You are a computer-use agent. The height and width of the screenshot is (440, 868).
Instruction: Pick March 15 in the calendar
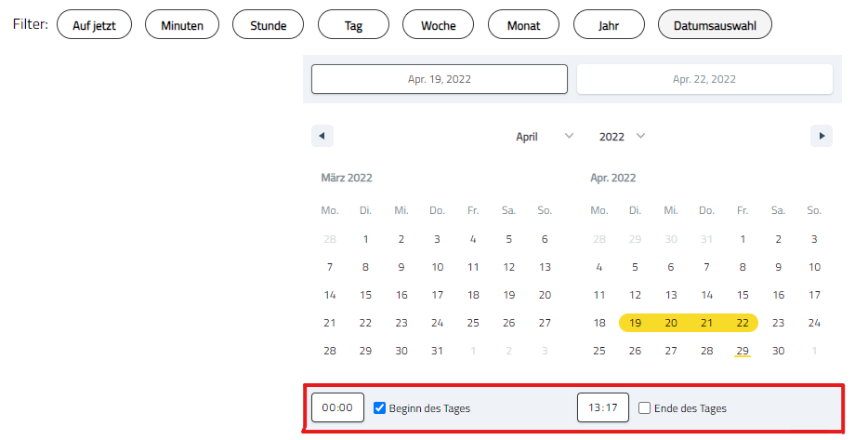click(365, 295)
